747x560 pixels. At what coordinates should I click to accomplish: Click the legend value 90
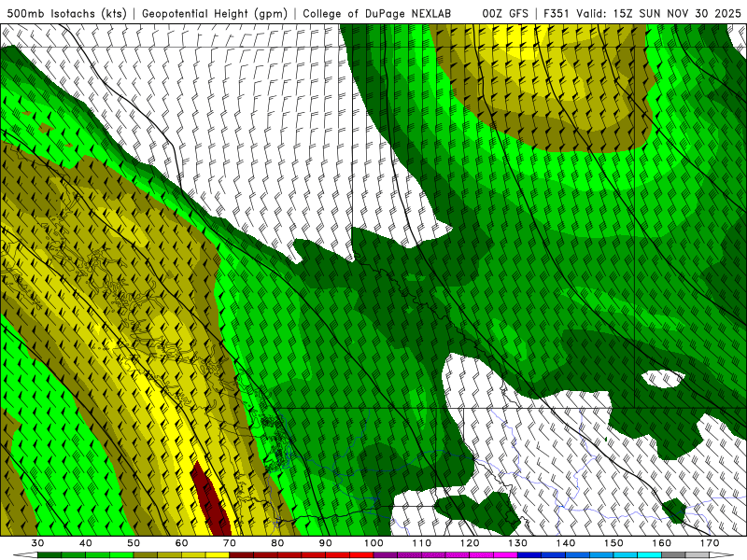(326, 543)
